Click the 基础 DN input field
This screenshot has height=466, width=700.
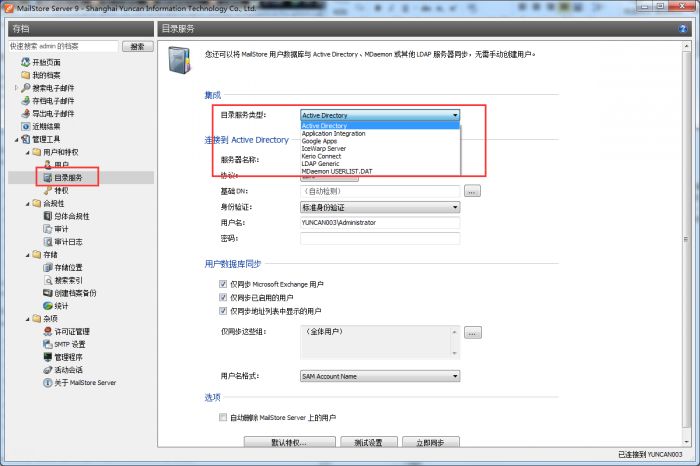point(380,191)
